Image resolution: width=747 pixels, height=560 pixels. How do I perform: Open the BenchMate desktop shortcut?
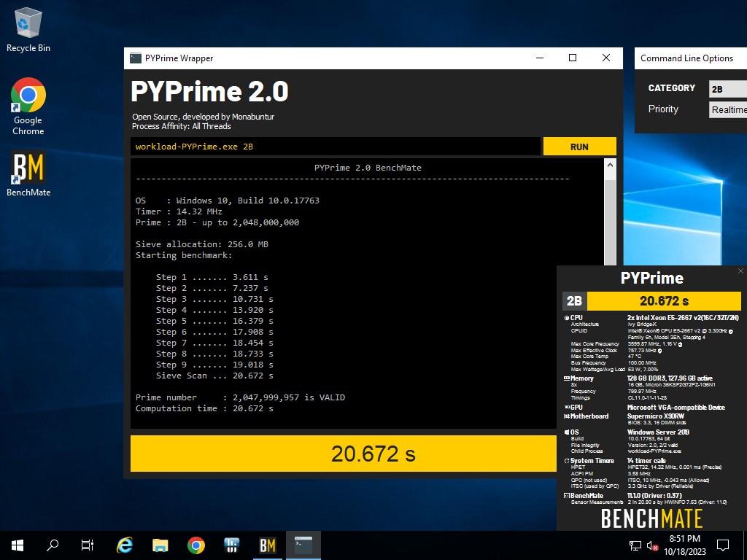click(x=28, y=174)
